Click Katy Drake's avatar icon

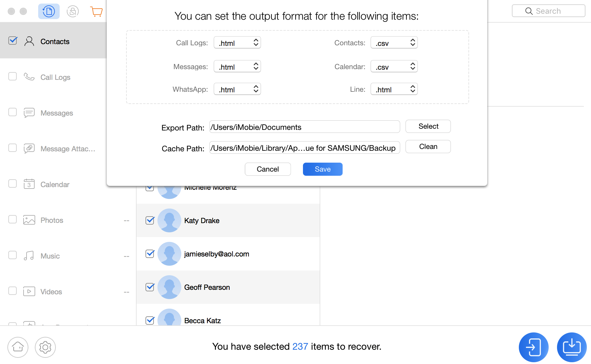coord(169,220)
